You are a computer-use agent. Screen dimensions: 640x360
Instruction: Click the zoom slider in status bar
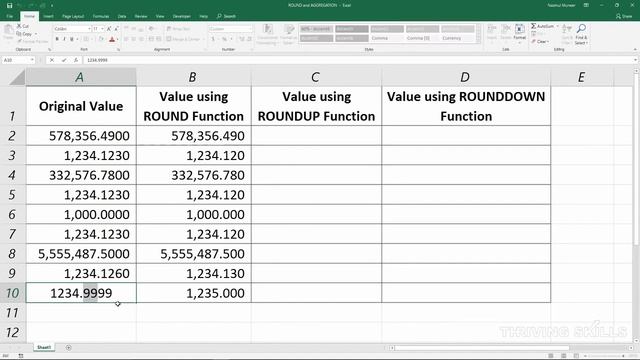[x=606, y=356]
